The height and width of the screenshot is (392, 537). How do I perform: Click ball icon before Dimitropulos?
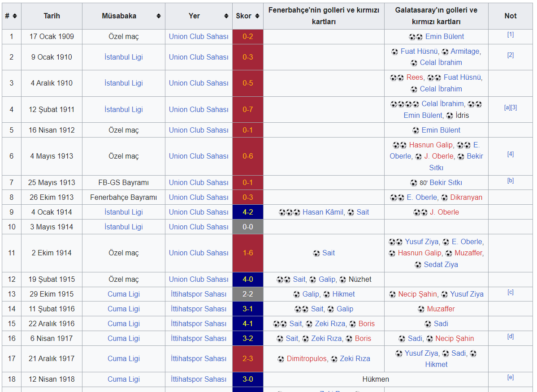coord(281,359)
